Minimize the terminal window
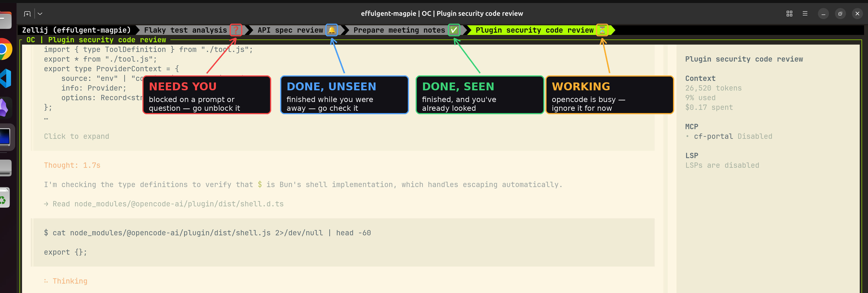Image resolution: width=868 pixels, height=293 pixels. [823, 14]
